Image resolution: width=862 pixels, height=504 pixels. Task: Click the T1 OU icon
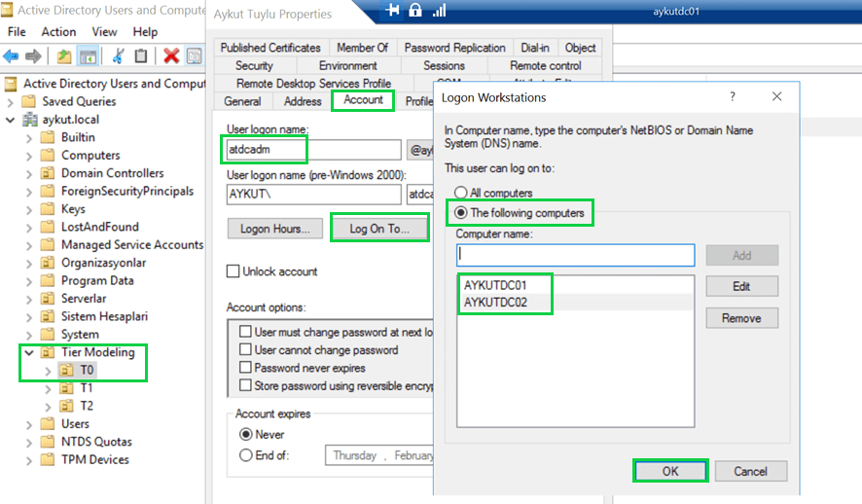point(66,388)
